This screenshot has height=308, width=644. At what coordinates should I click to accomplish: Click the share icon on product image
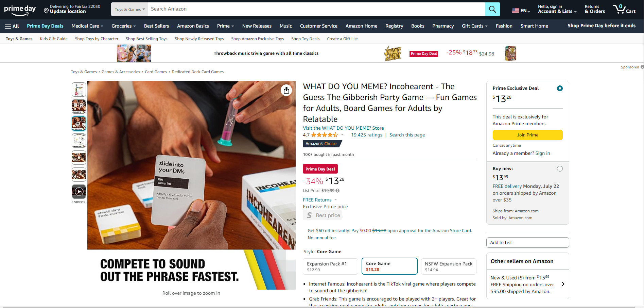click(286, 90)
